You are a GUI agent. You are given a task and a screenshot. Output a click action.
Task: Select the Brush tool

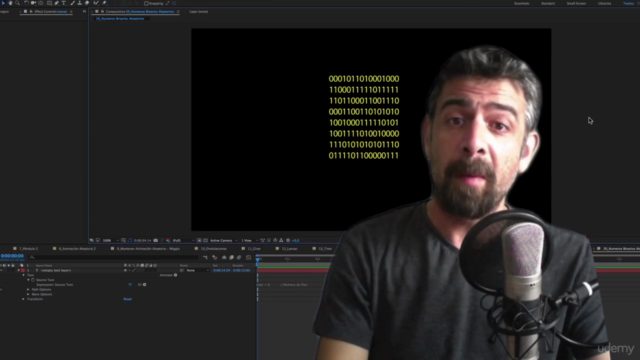[x=73, y=3]
